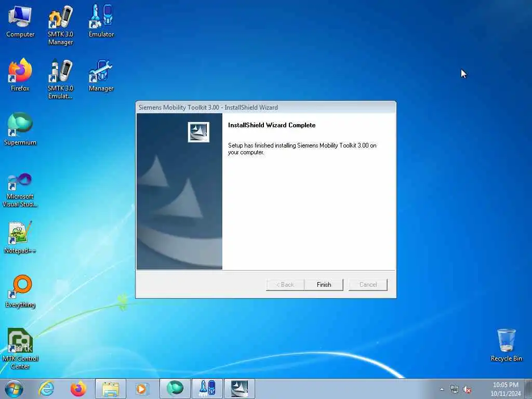The width and height of the screenshot is (532, 399).
Task: Select the Everything search desktop shortcut
Action: (20, 291)
